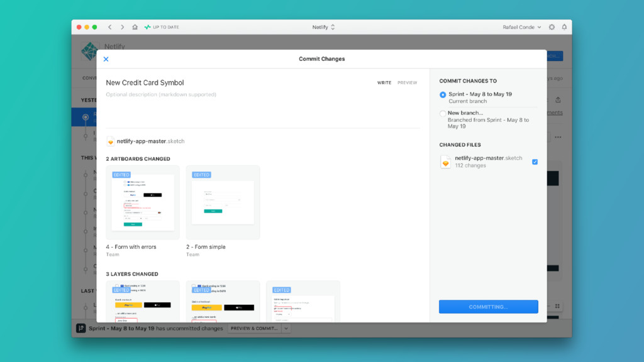Click the grid view icon in background
Viewport: 644px width, 362px height.
(x=557, y=306)
